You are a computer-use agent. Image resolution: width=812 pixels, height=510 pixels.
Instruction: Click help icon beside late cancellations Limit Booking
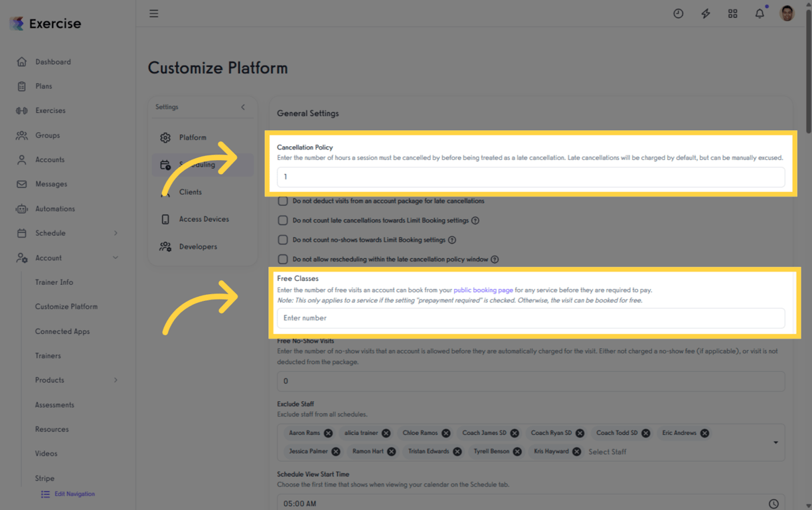[x=475, y=220]
